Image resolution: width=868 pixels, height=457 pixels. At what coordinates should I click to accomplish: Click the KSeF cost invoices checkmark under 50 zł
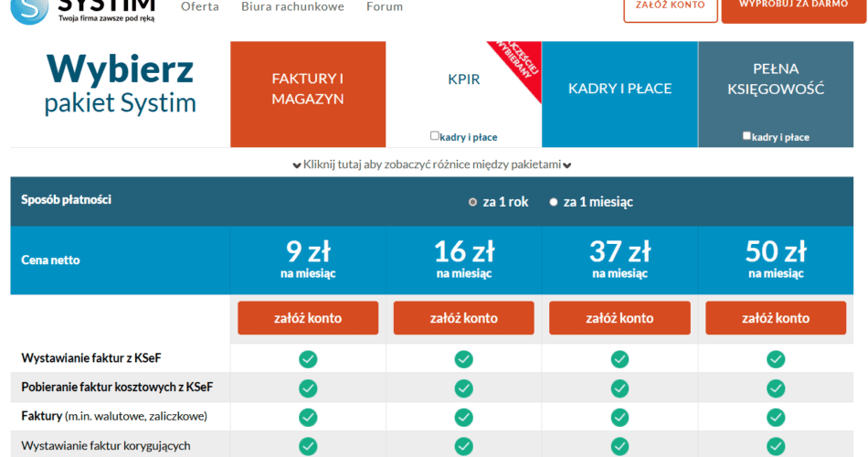776,388
